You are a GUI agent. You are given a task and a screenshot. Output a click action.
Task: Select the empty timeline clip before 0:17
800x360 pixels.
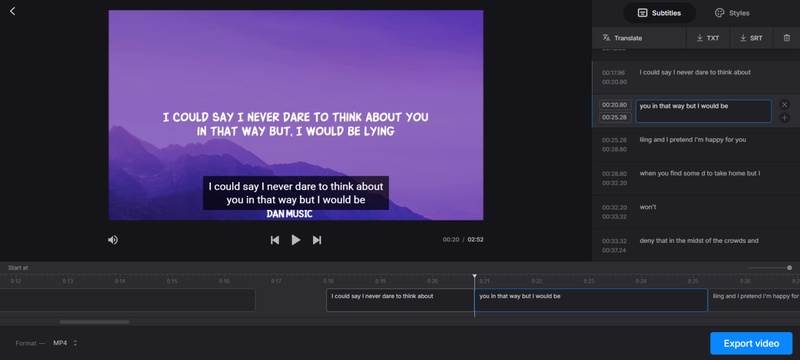coord(128,300)
